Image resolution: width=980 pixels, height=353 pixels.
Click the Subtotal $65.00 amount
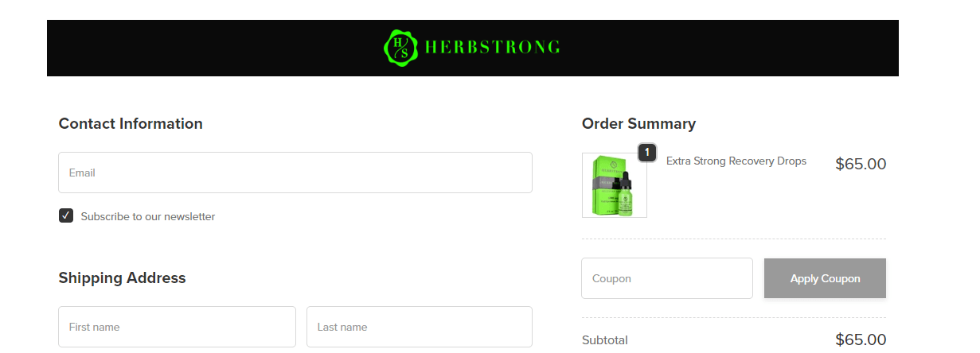(x=861, y=340)
